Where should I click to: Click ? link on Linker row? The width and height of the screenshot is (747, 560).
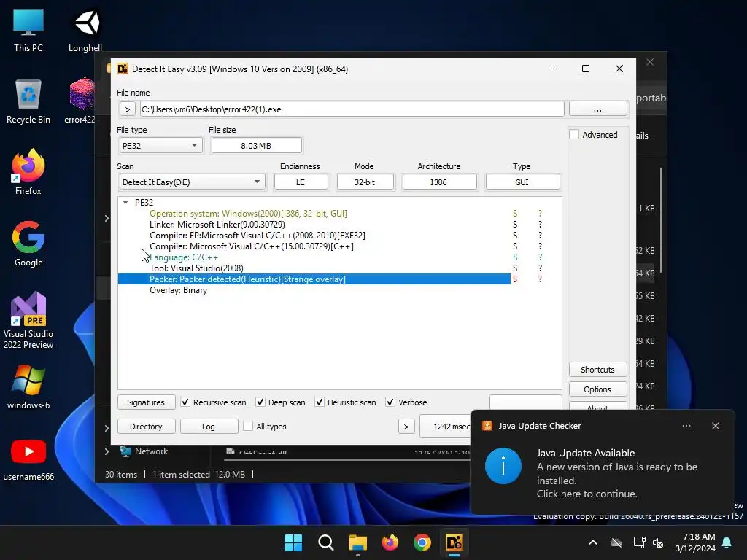(x=540, y=225)
